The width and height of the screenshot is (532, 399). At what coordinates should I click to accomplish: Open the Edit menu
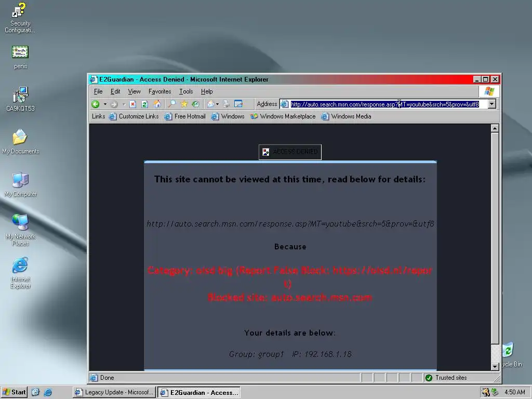click(x=115, y=91)
